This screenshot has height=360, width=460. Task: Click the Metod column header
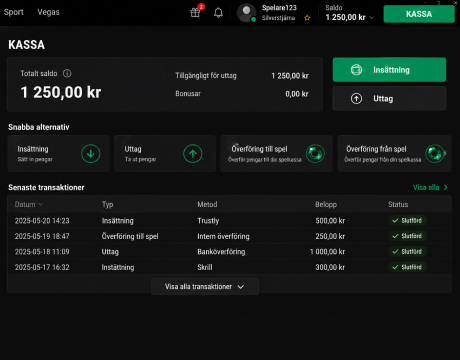click(x=207, y=205)
